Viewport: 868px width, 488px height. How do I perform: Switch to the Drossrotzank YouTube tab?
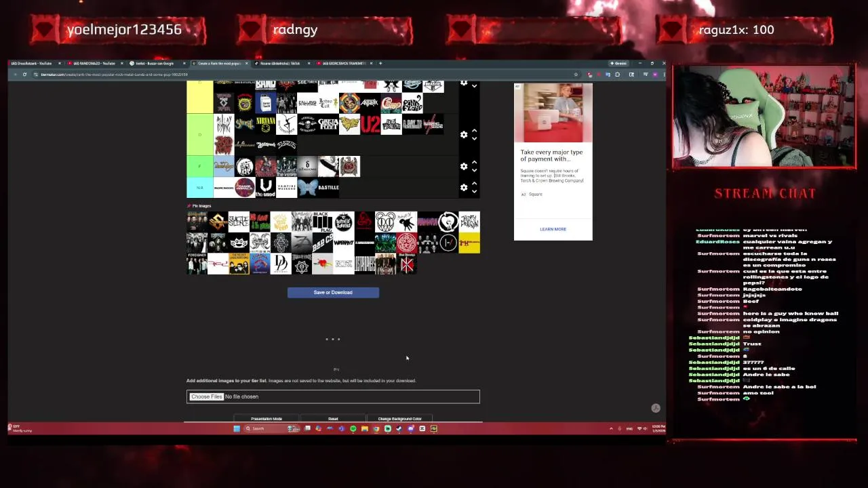pyautogui.click(x=34, y=63)
